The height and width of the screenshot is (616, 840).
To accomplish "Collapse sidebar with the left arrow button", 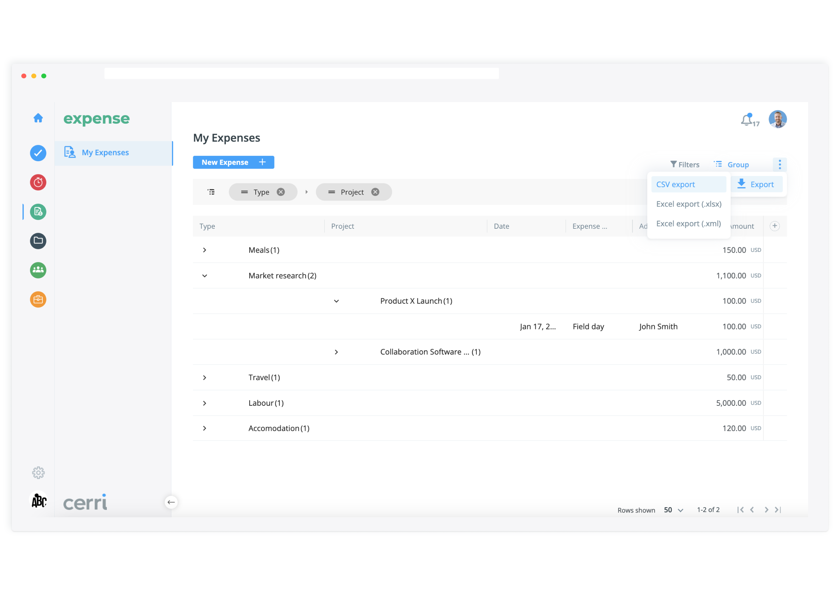I will click(171, 503).
